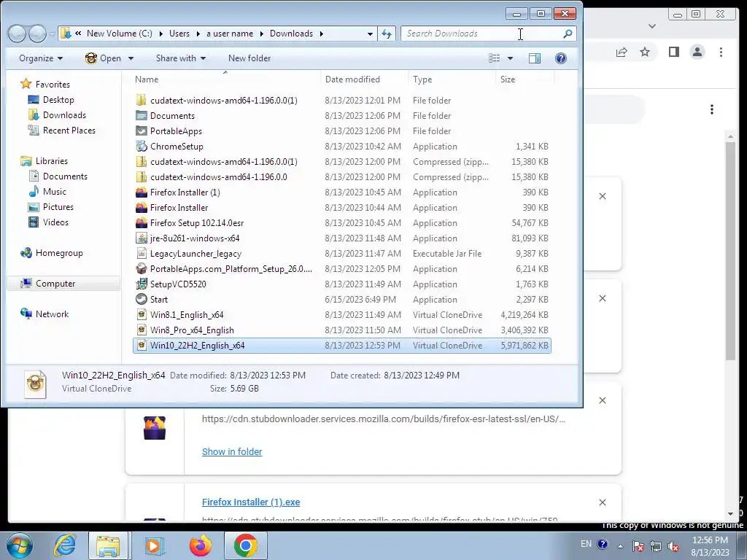Toggle Chrome side panel icon
Viewport: 747px width, 560px height.
pyautogui.click(x=673, y=52)
